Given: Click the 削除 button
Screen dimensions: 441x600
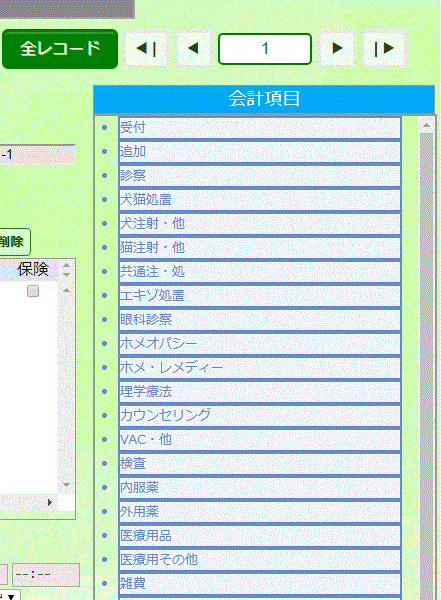Looking at the screenshot, I should pyautogui.click(x=14, y=242).
